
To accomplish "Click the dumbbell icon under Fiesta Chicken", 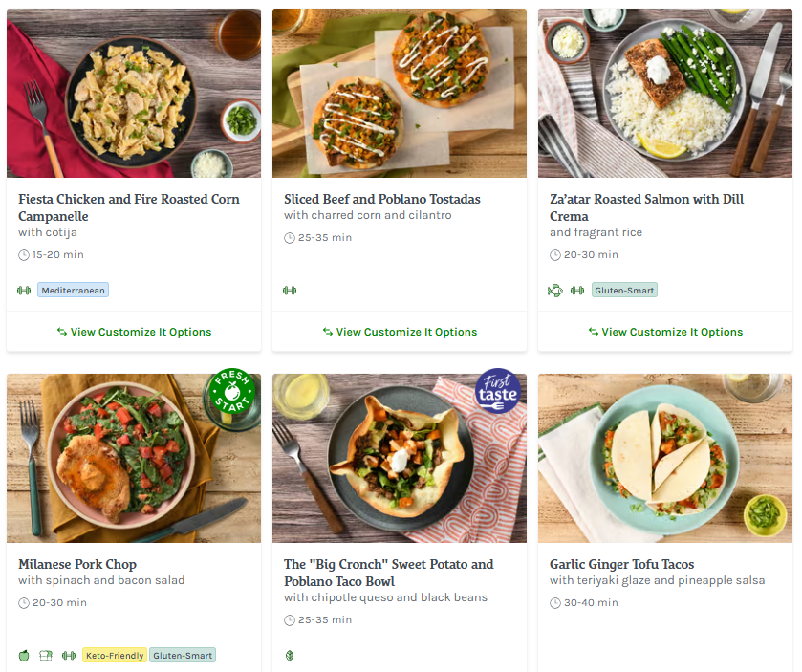I will tap(24, 290).
